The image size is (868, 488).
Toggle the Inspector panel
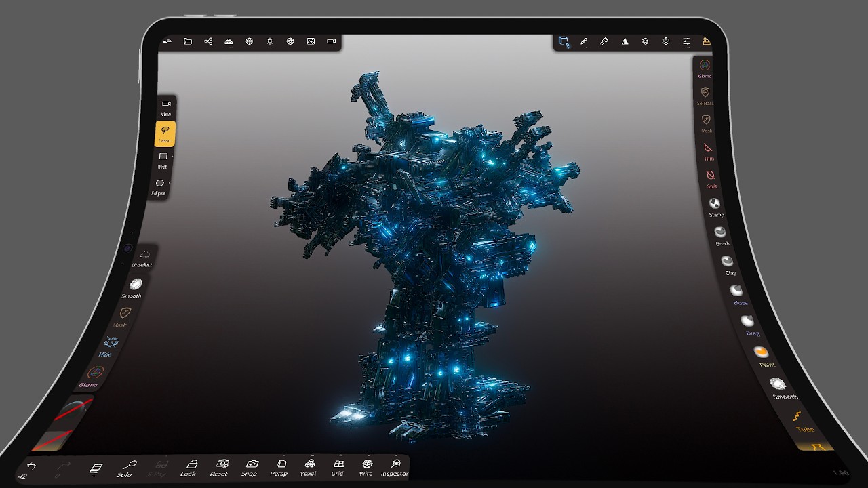(395, 468)
